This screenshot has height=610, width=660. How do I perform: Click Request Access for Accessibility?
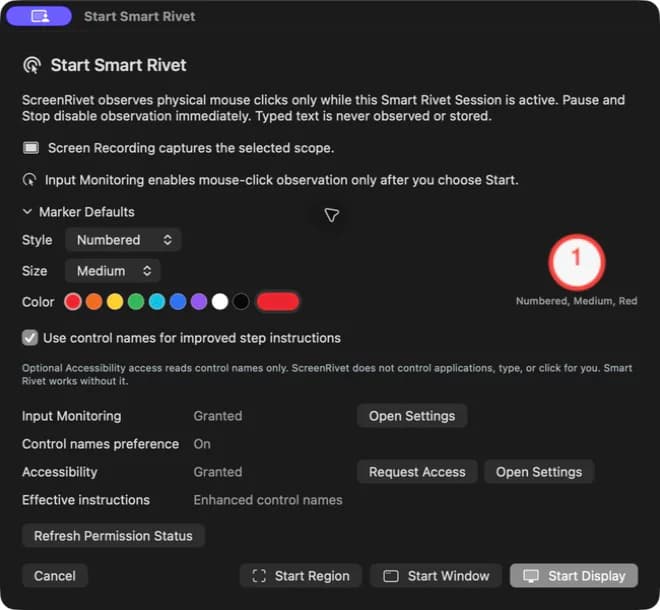click(417, 472)
